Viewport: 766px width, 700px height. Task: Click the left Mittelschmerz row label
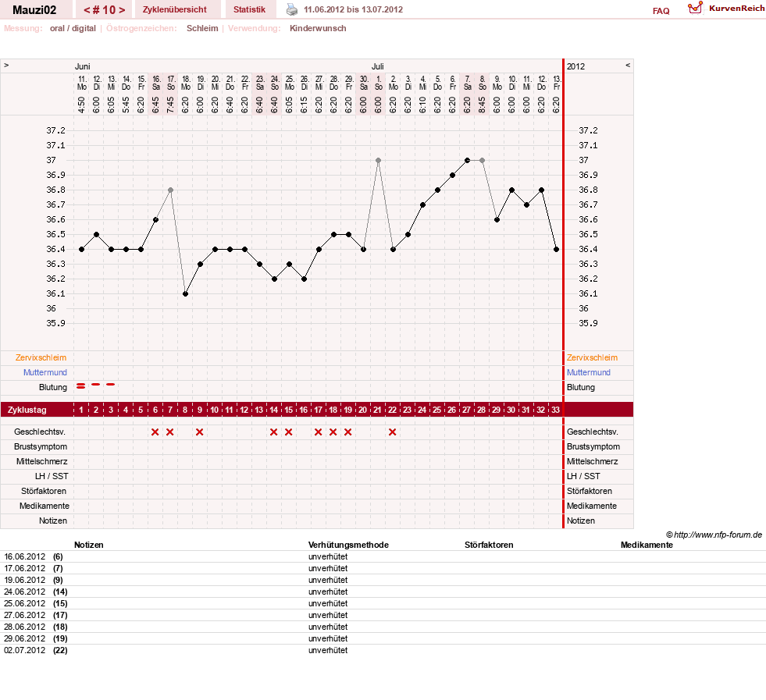click(x=42, y=461)
